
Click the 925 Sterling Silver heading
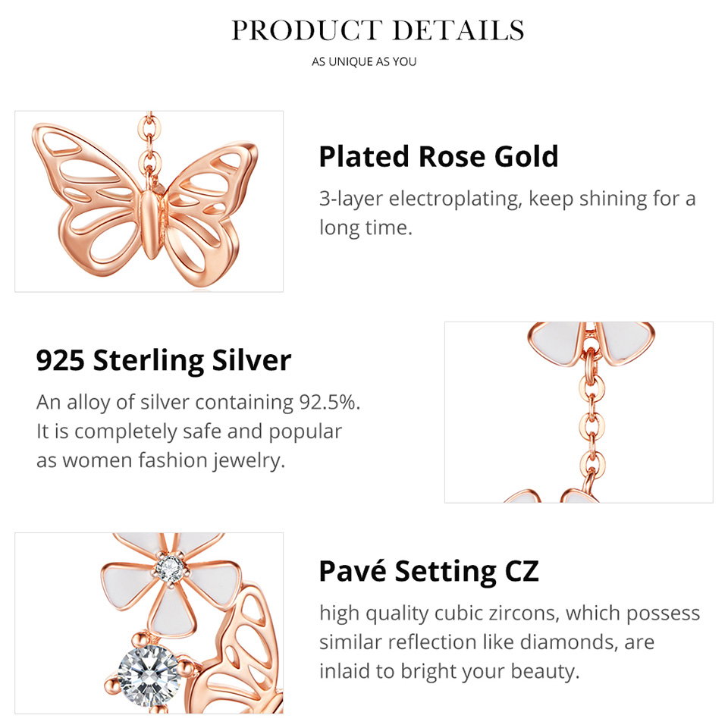point(164,359)
